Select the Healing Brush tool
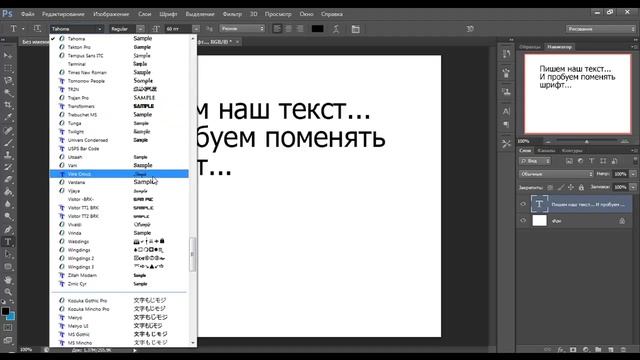The image size is (640, 360). (x=8, y=131)
